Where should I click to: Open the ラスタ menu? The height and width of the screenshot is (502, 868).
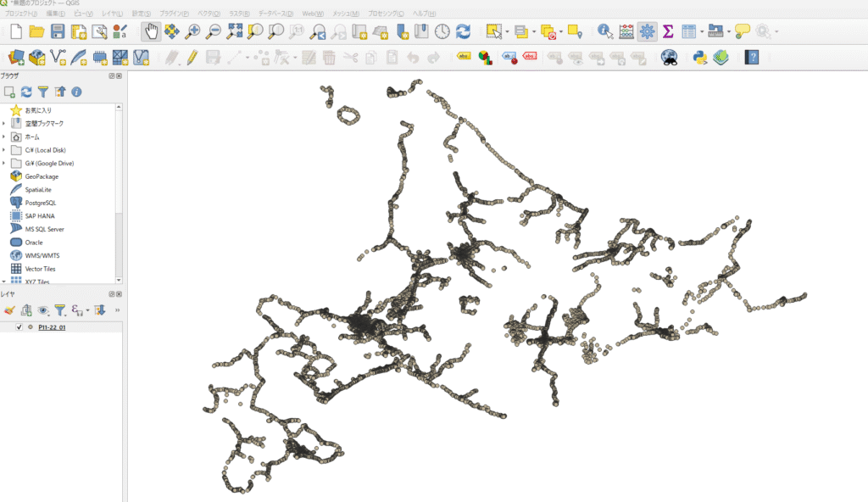[239, 14]
